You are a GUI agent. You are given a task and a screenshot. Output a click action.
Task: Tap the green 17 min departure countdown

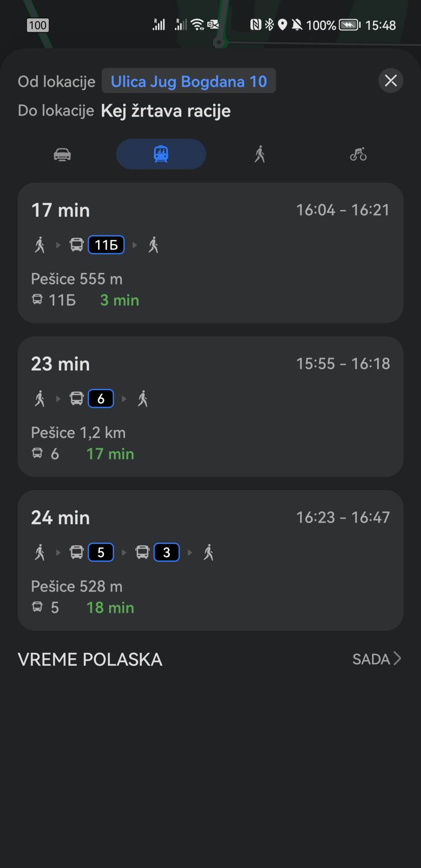click(110, 454)
